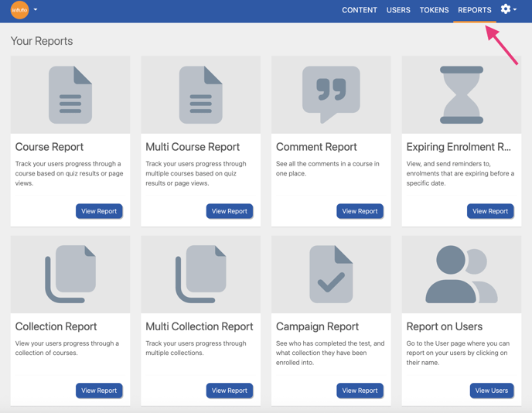Click the View Users button
Image resolution: width=532 pixels, height=413 pixels.
click(491, 391)
